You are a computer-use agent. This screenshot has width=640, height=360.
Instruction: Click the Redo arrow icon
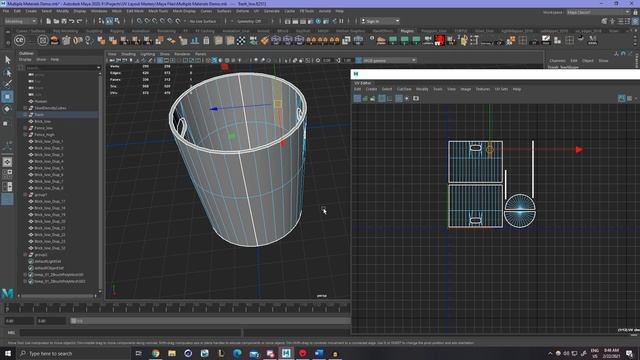pyautogui.click(x=80, y=21)
